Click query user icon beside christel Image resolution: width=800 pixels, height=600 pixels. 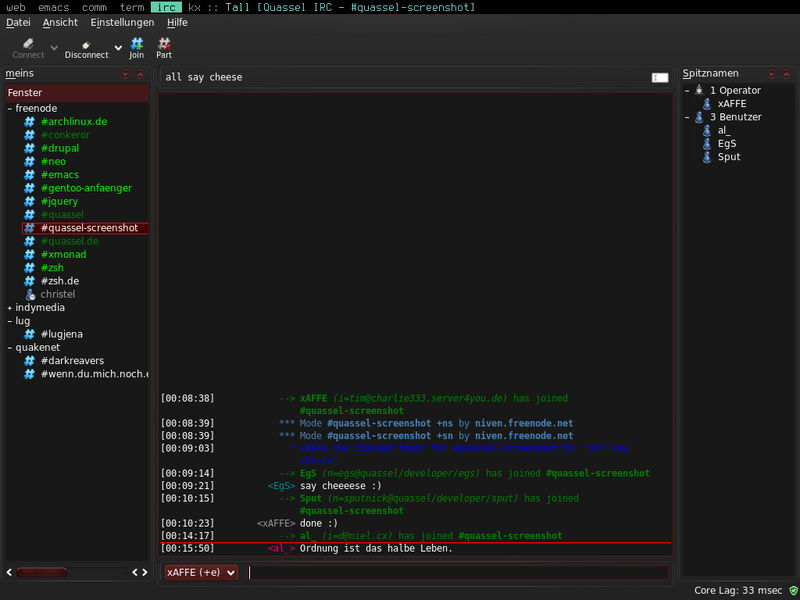point(30,294)
